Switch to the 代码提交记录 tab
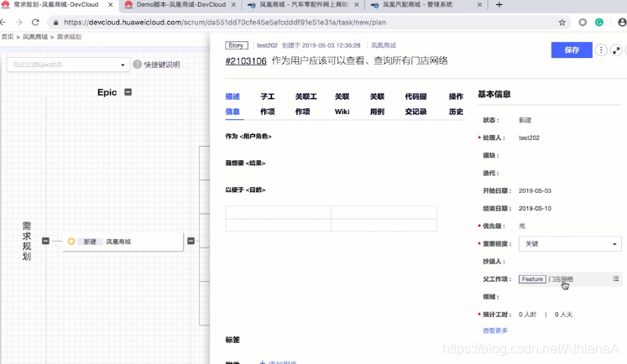The height and width of the screenshot is (364, 627). [415, 104]
